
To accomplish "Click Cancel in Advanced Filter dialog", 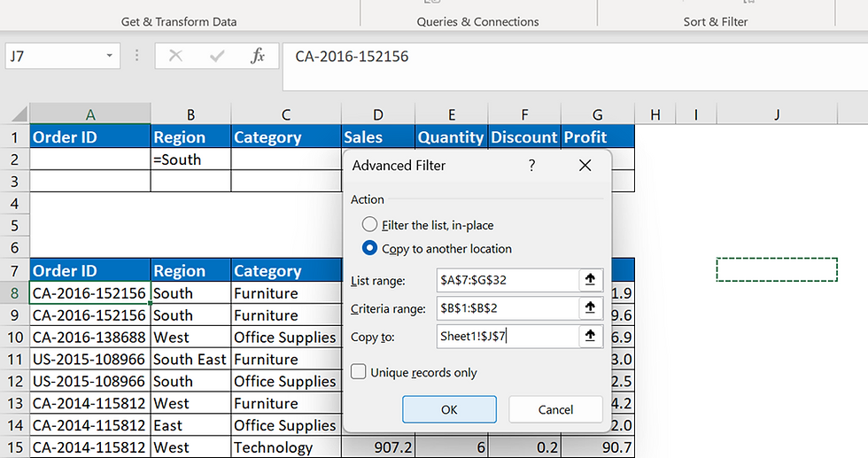I will pos(555,409).
